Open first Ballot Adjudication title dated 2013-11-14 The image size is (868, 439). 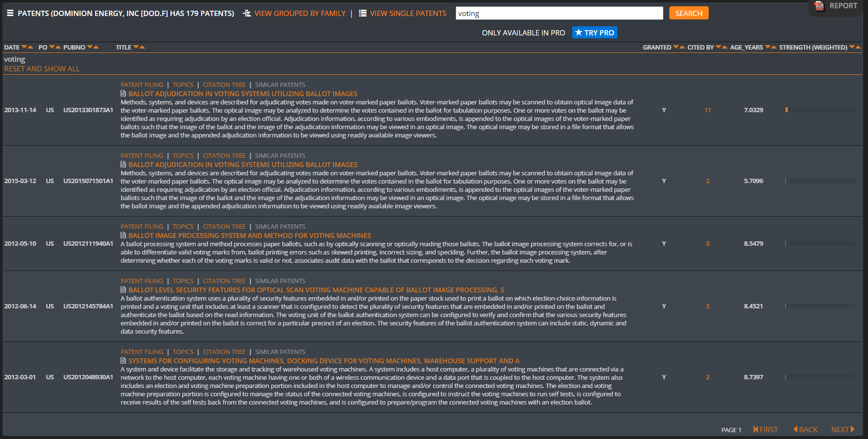point(243,94)
